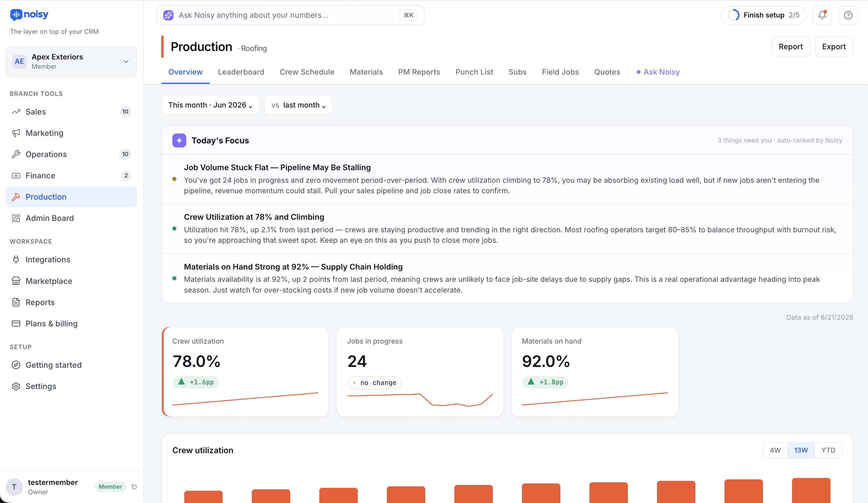
Task: Click the Today's Focus sparkle icon
Action: [179, 140]
